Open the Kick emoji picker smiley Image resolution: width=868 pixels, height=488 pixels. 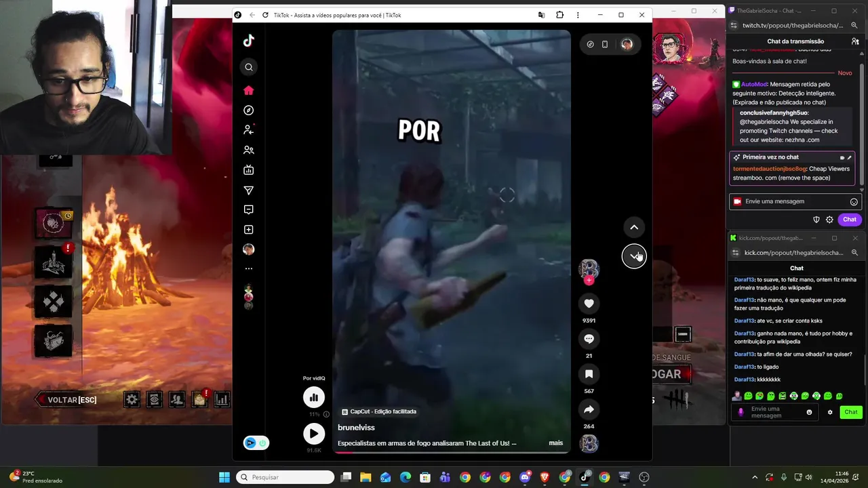point(809,412)
